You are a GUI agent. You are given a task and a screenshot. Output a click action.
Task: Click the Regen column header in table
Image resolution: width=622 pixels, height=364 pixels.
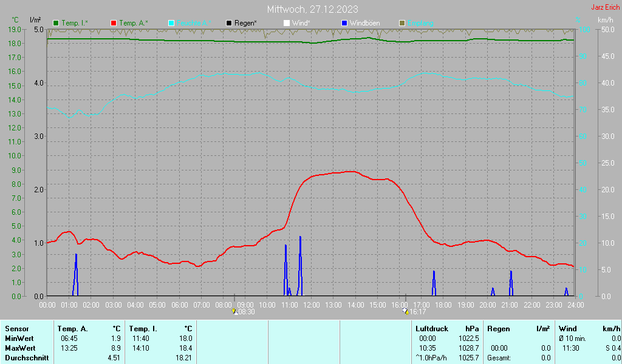click(x=499, y=329)
